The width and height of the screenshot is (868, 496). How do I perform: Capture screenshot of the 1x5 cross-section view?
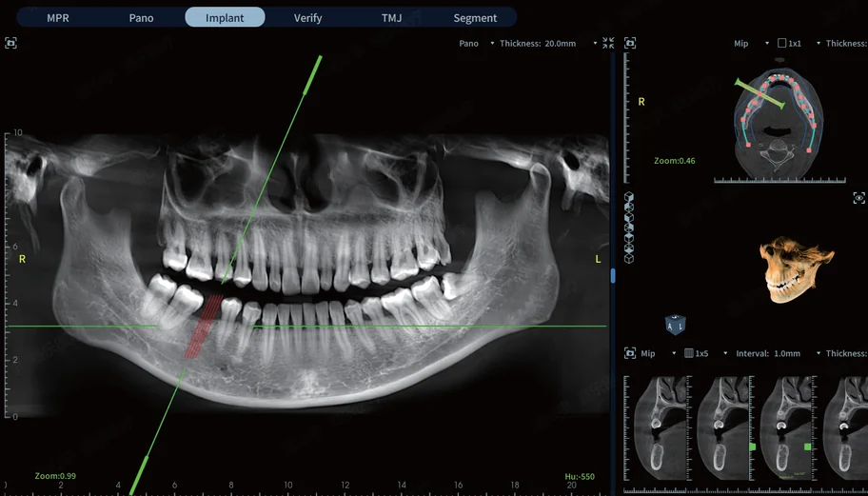coord(630,353)
